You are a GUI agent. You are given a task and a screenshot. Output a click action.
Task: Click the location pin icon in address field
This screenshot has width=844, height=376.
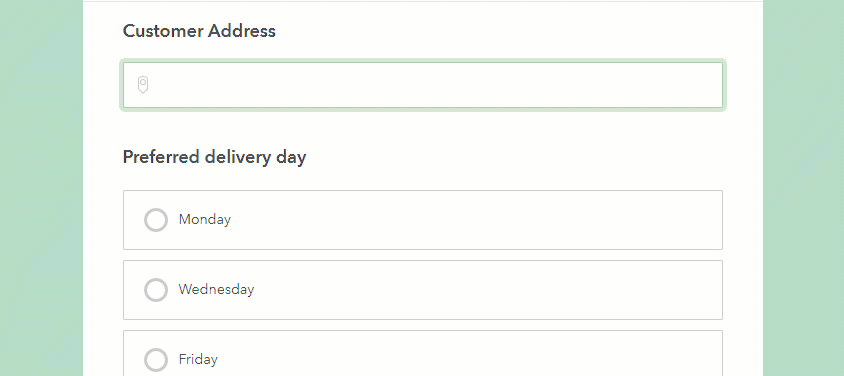pyautogui.click(x=143, y=85)
